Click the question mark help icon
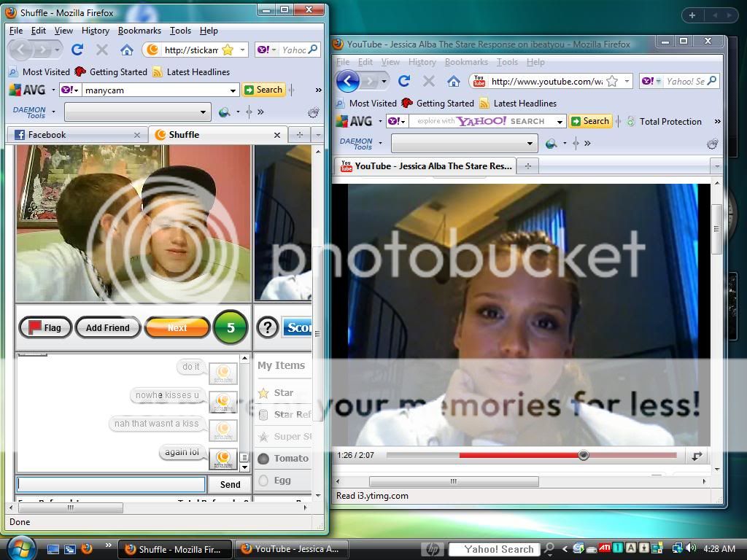The height and width of the screenshot is (560, 747). pos(268,327)
